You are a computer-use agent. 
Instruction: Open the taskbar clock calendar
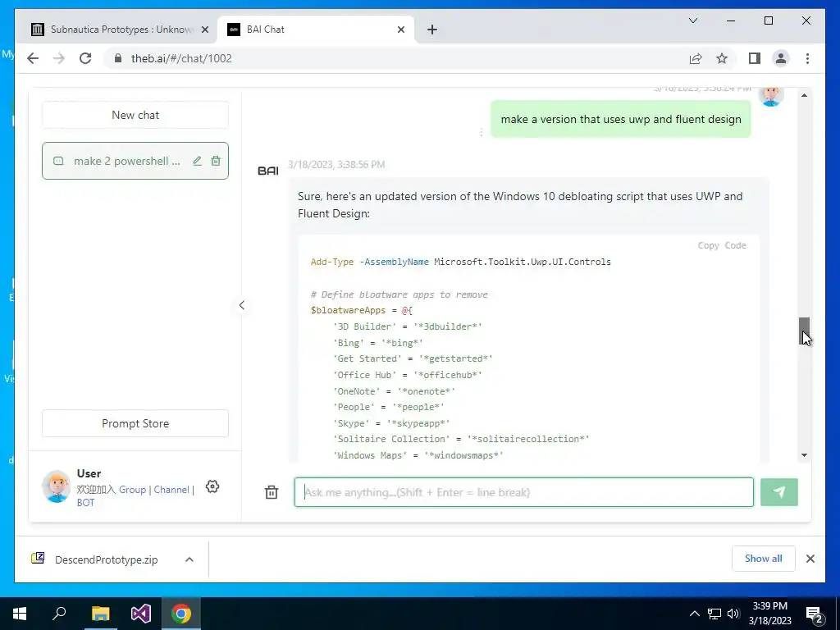tap(769, 614)
